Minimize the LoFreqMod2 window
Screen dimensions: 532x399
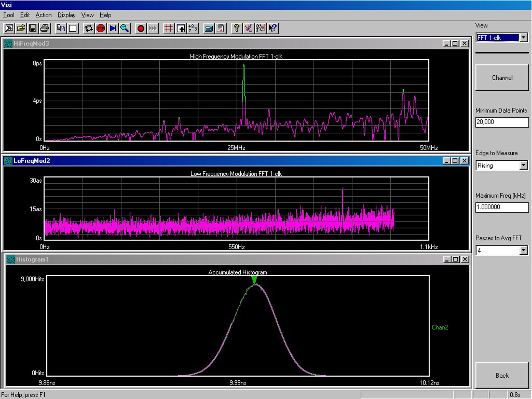click(446, 161)
